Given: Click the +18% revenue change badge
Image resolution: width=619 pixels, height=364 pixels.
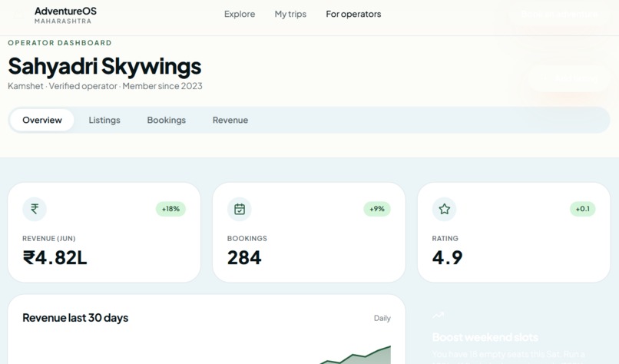Looking at the screenshot, I should pyautogui.click(x=170, y=209).
